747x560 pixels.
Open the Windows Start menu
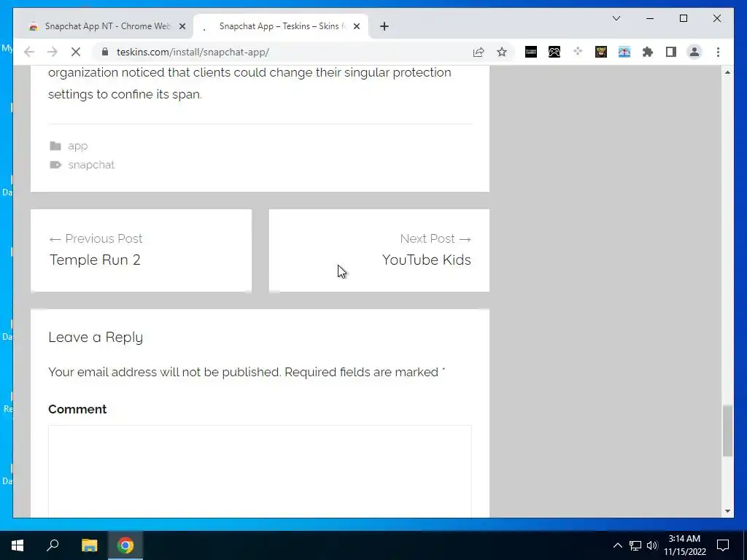tap(18, 545)
